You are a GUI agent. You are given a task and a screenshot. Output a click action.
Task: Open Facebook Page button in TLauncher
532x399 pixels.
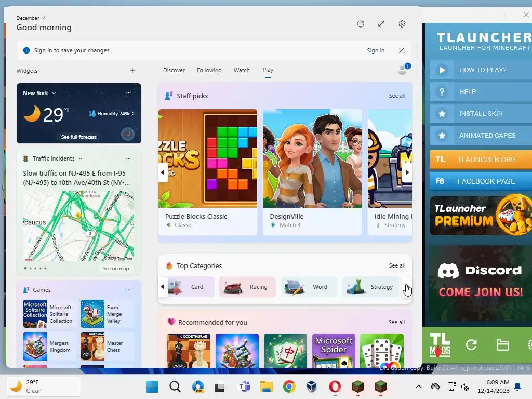coord(481,181)
